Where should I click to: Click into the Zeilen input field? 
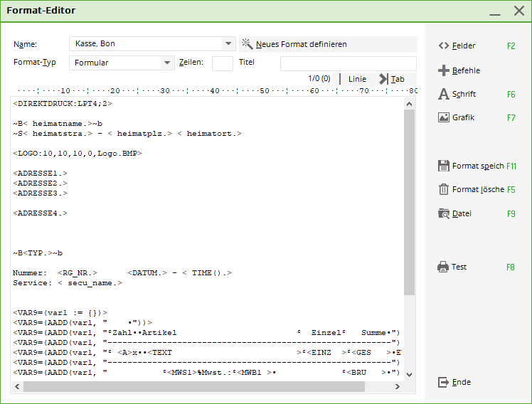tap(222, 63)
